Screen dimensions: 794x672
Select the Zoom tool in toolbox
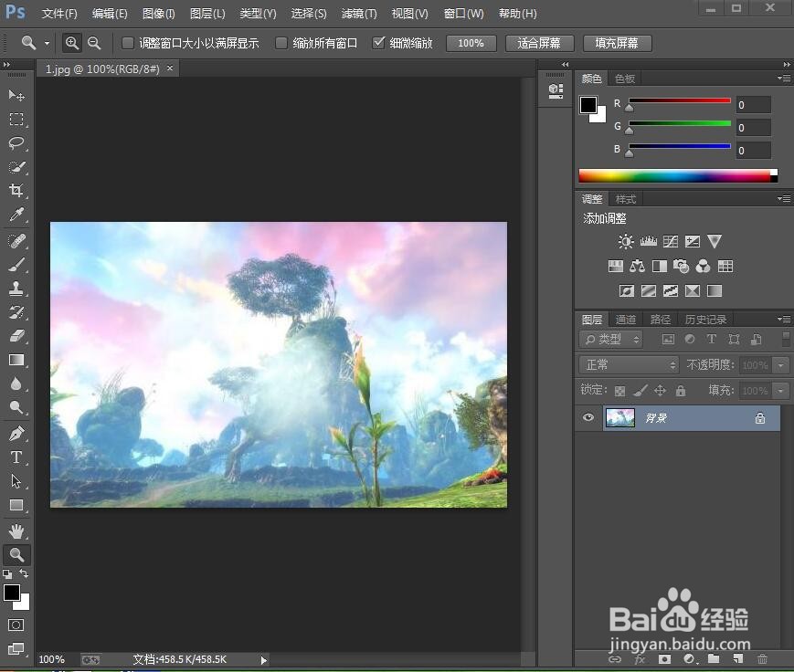click(16, 554)
